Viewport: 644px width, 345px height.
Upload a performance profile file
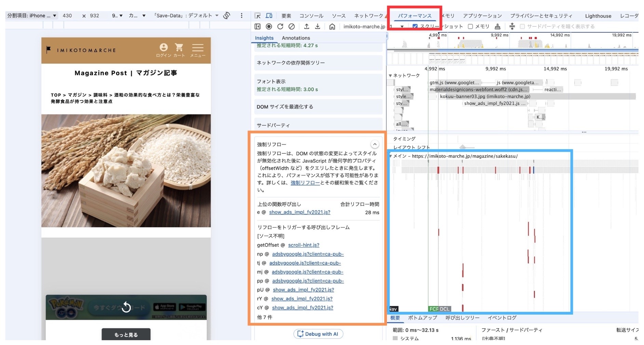[307, 26]
